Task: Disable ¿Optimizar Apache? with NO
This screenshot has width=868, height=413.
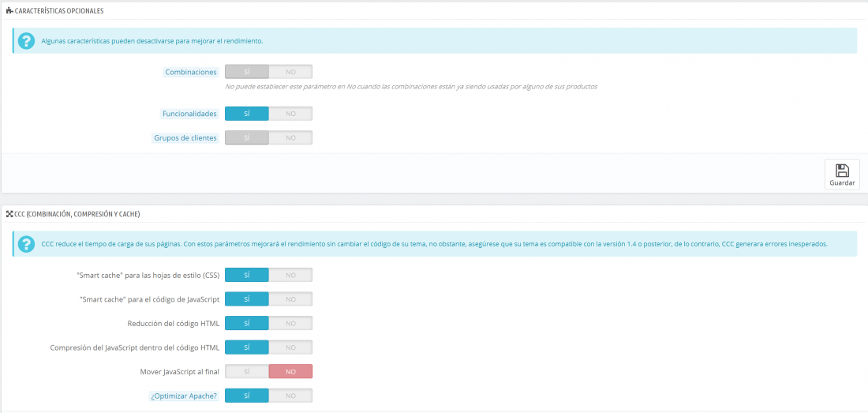Action: (290, 396)
